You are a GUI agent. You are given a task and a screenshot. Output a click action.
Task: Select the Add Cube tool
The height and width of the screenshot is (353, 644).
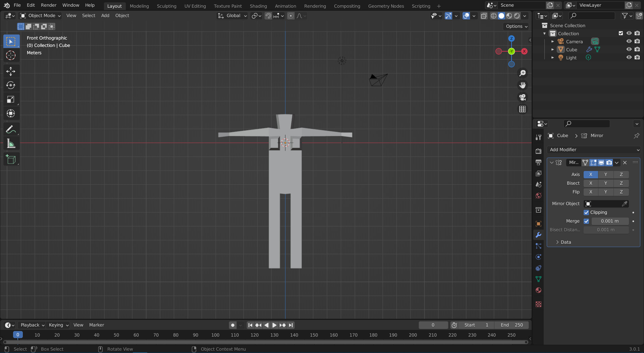point(11,159)
